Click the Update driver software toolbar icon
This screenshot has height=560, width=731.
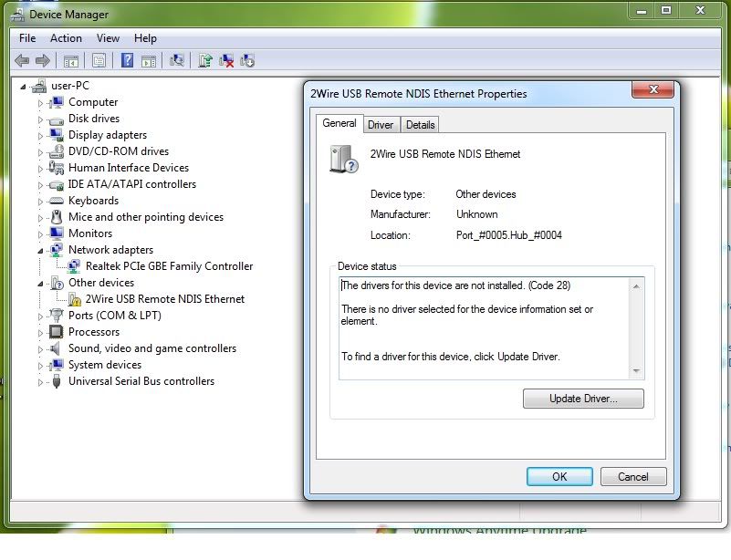204,60
